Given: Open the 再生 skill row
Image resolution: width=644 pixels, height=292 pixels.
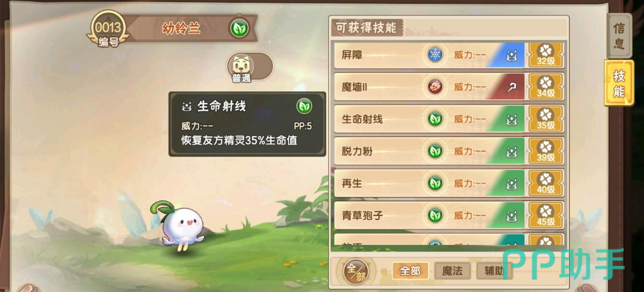Looking at the screenshot, I should click(430, 183).
